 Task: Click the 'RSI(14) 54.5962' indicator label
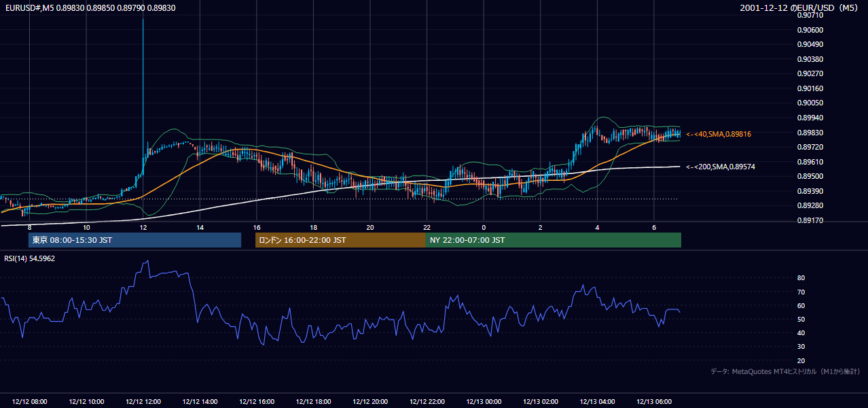click(29, 258)
